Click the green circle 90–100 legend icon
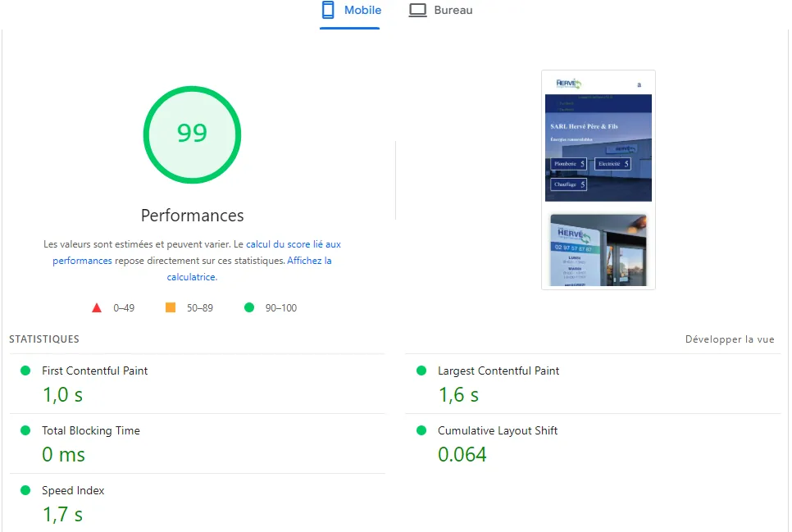Image resolution: width=792 pixels, height=532 pixels. [249, 307]
